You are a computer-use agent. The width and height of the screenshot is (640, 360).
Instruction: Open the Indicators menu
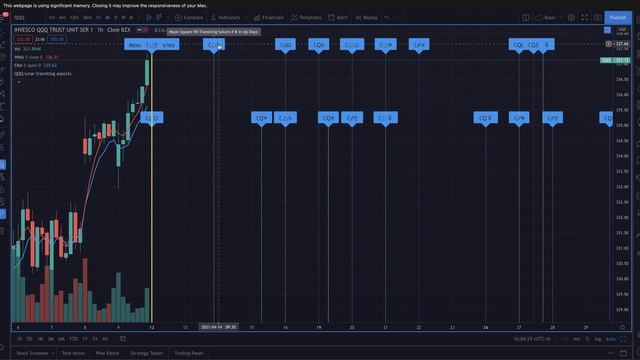click(x=225, y=18)
